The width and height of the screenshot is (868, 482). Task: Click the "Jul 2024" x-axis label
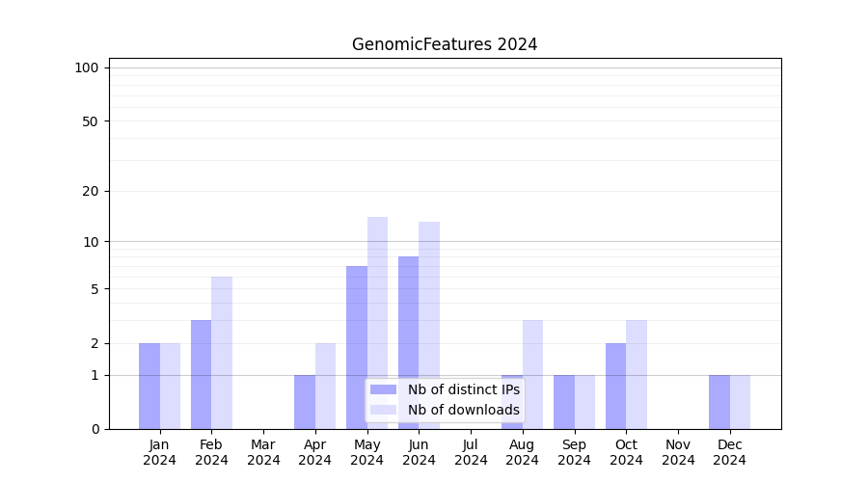471,452
